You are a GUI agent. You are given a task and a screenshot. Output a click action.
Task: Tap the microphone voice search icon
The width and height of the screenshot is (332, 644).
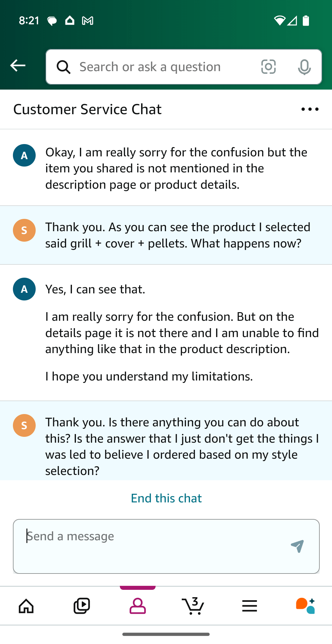[304, 67]
